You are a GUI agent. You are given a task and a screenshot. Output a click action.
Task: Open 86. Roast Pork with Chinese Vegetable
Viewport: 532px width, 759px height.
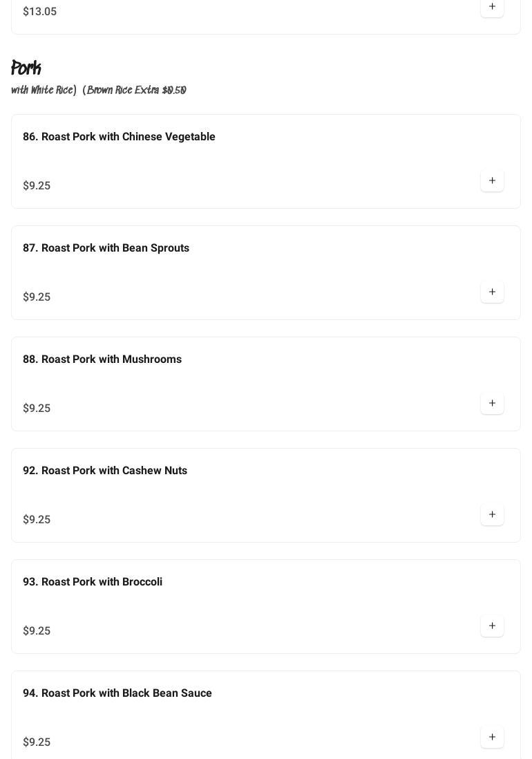click(x=119, y=137)
